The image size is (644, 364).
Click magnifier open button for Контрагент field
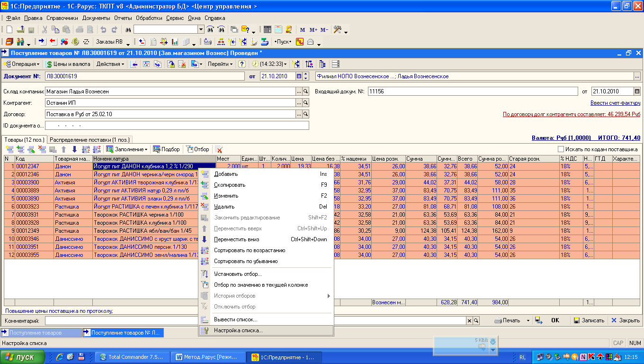[306, 102]
